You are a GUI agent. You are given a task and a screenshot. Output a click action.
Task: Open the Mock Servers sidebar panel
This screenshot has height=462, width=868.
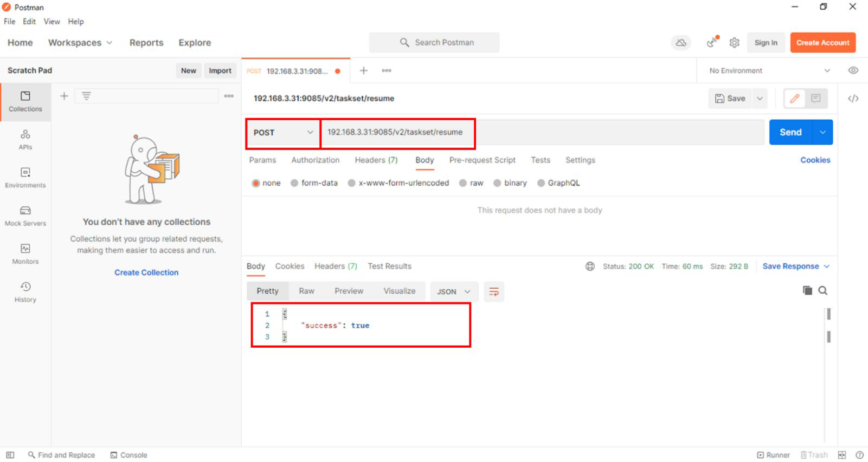pos(25,216)
